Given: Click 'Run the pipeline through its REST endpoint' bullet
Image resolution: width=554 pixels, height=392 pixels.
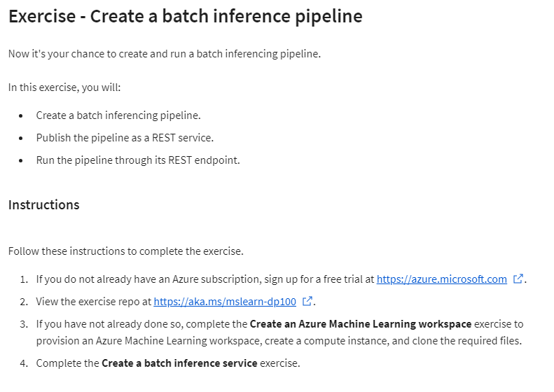Looking at the screenshot, I should click(x=138, y=160).
